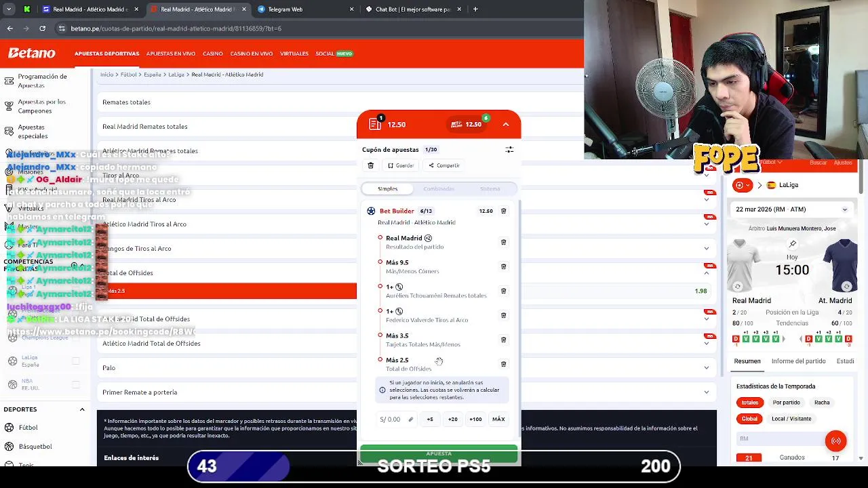Expand the Palo market row
This screenshot has width=868, height=488.
click(x=407, y=368)
